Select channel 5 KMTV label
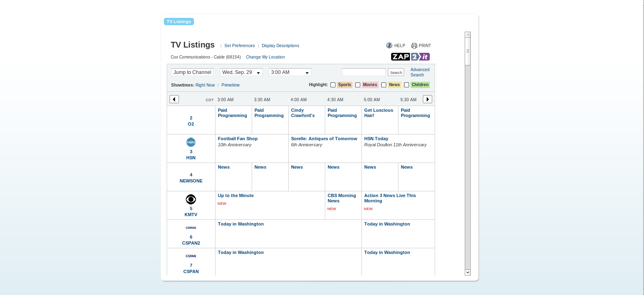This screenshot has height=295, width=644. (x=191, y=212)
